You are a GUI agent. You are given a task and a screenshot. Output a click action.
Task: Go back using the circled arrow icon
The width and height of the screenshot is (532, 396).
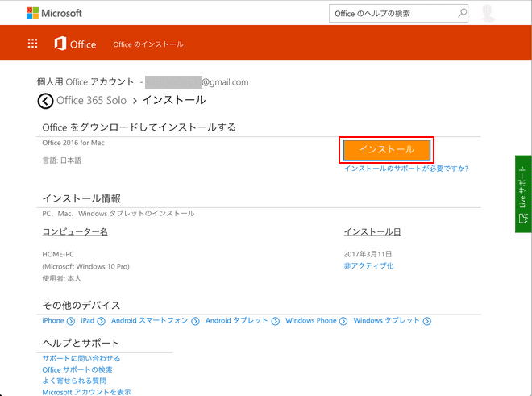pyautogui.click(x=45, y=101)
